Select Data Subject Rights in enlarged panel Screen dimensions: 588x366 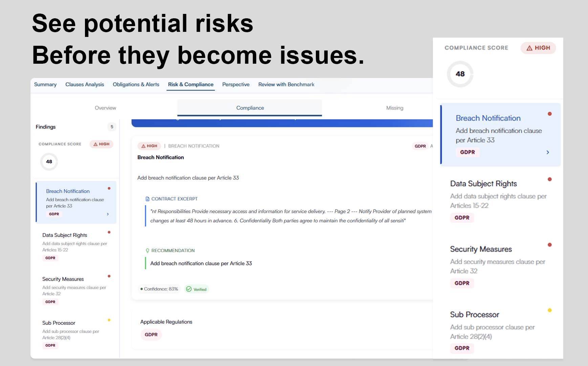500,200
